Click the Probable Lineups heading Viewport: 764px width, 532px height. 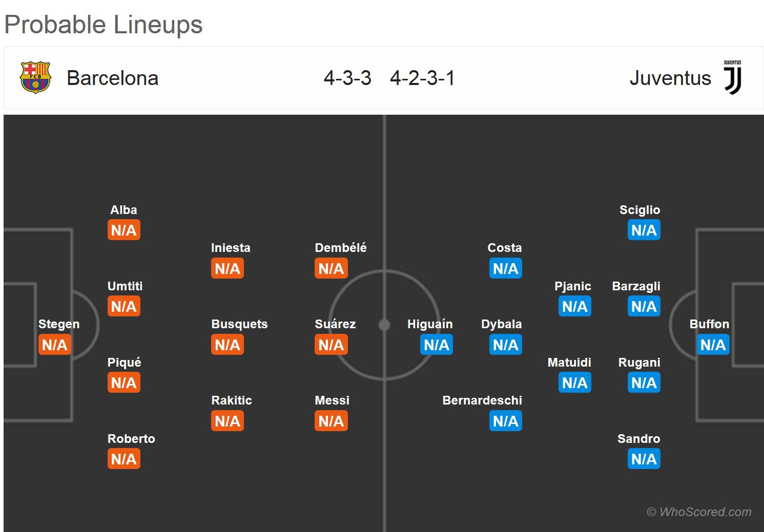[104, 25]
